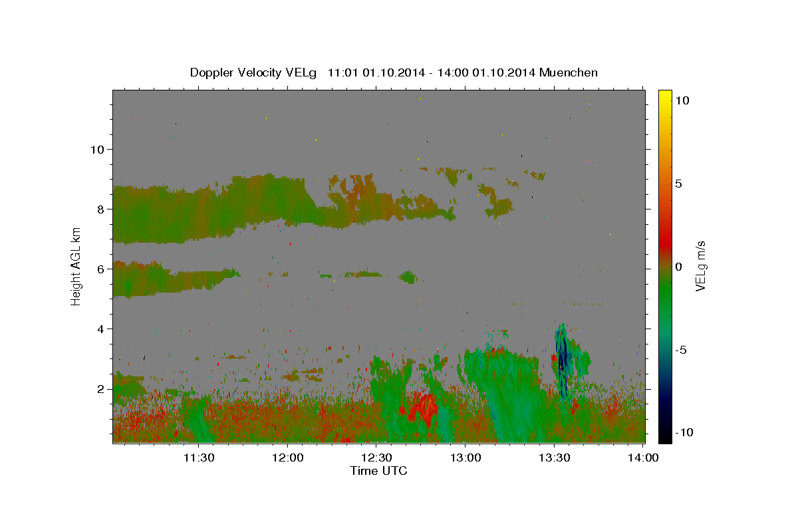
Task: Click the height tick label 4
Action: pyautogui.click(x=101, y=329)
